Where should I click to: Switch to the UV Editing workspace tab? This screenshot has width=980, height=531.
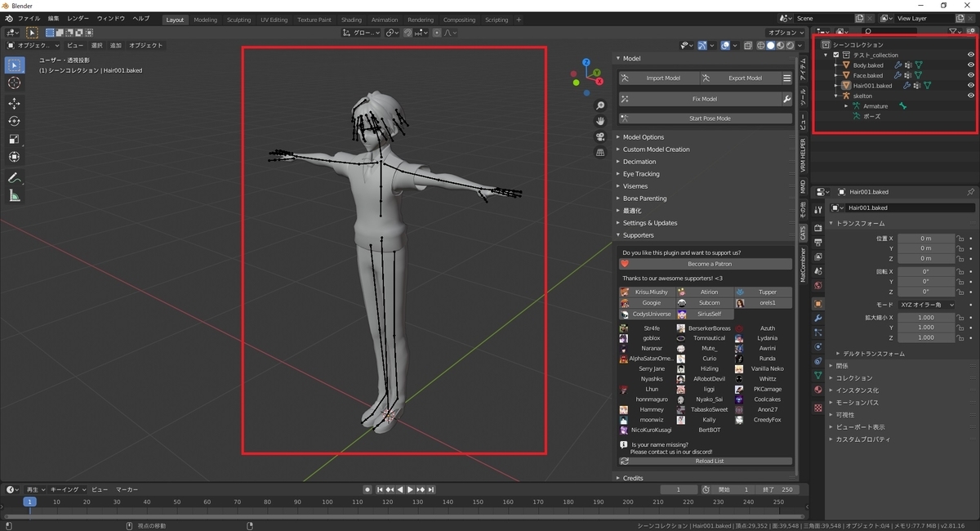pos(274,20)
